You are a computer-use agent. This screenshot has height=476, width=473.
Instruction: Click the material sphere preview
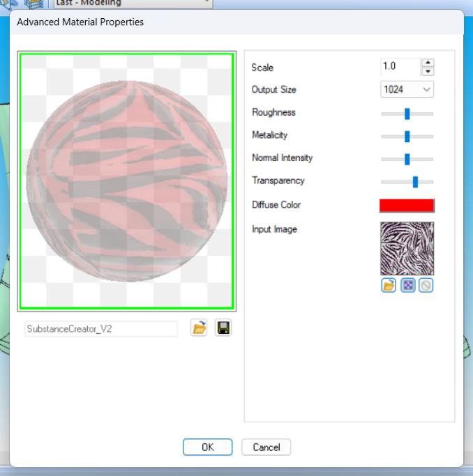pyautogui.click(x=127, y=181)
